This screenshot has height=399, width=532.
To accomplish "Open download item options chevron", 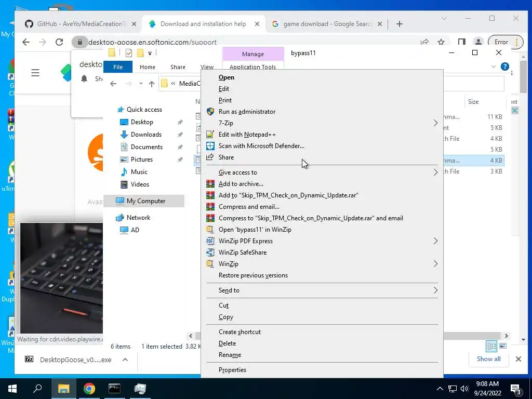I will pos(125,360).
